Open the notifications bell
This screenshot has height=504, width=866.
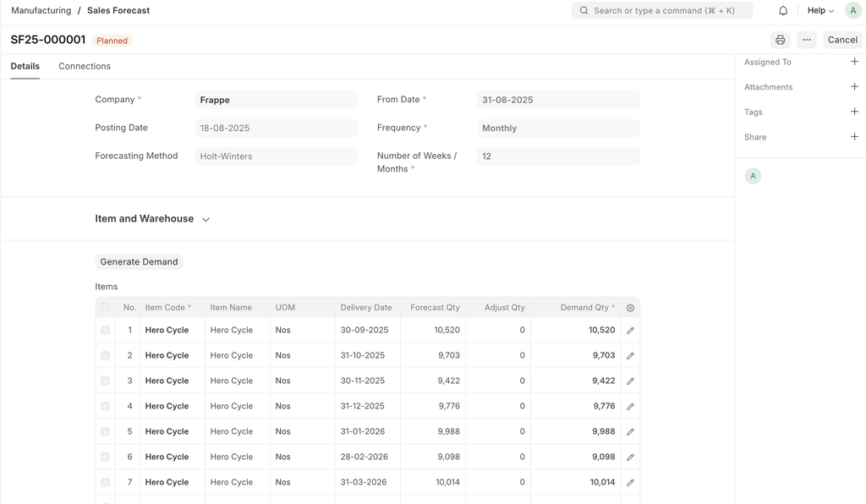pyautogui.click(x=783, y=11)
